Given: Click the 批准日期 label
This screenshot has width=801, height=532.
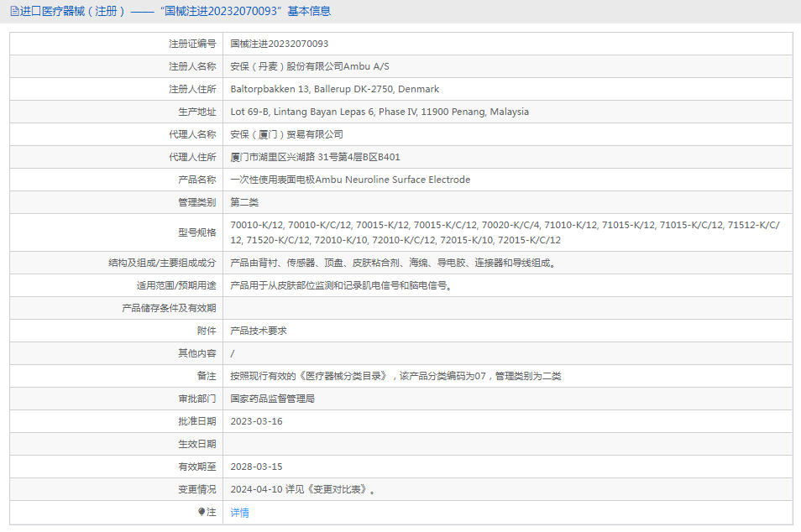Looking at the screenshot, I should pyautogui.click(x=197, y=421).
